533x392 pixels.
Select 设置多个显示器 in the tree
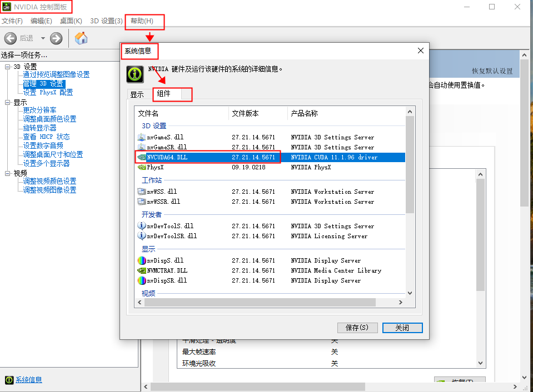46,163
